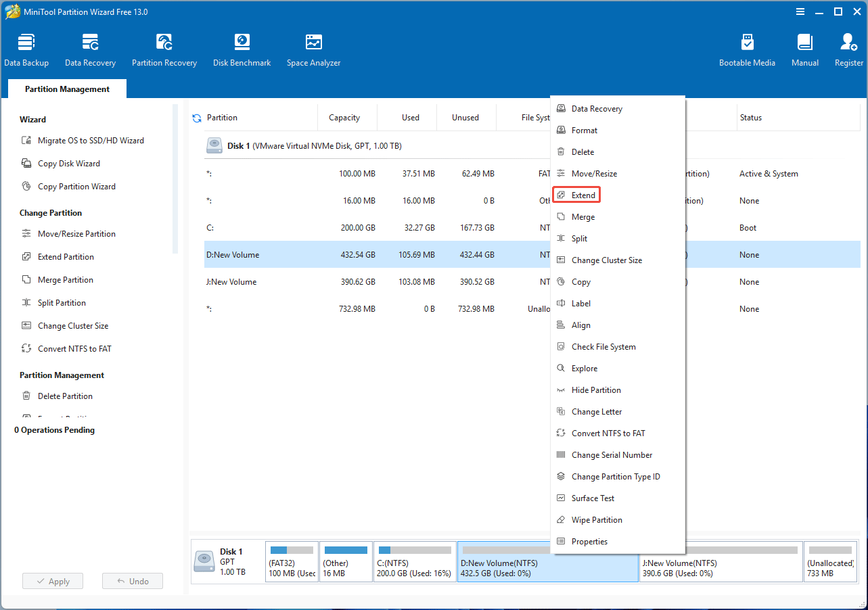Refresh the partition list
This screenshot has height=610, width=868.
pos(196,116)
